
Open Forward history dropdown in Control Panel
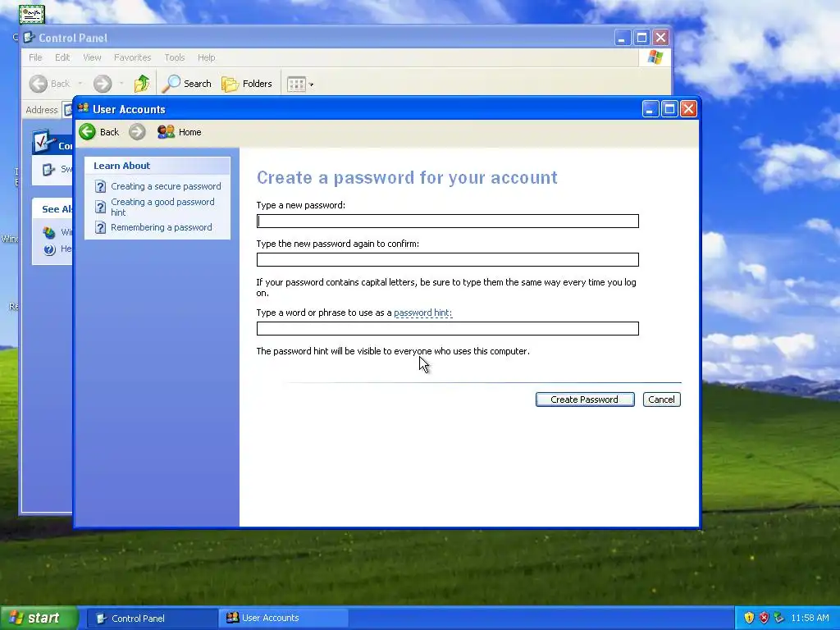121,84
